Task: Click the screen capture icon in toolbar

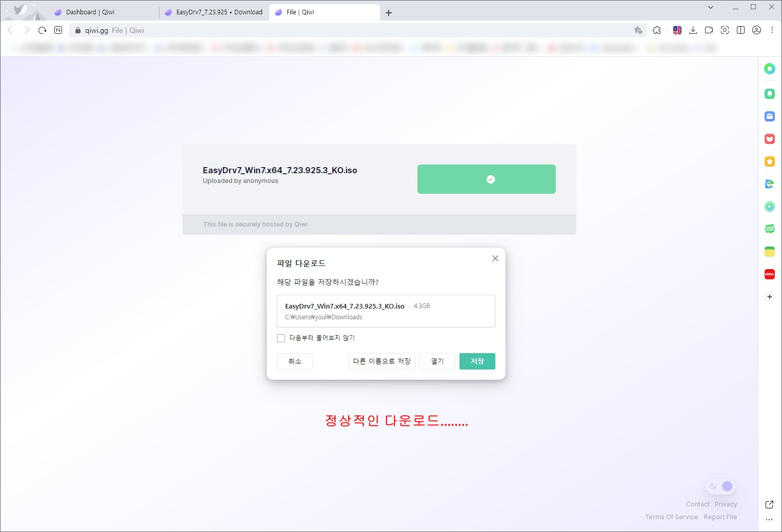Action: (725, 30)
